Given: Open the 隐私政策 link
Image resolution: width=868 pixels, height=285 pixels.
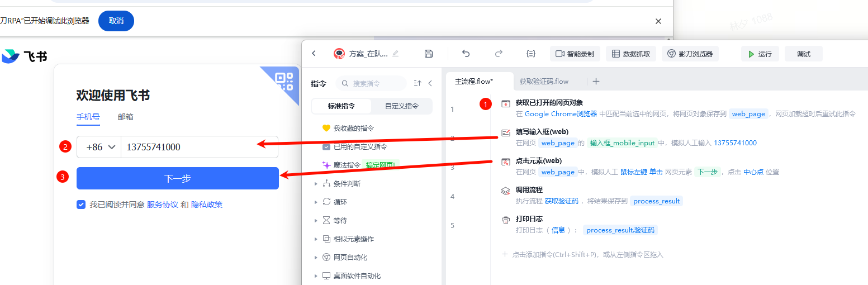Looking at the screenshot, I should click(207, 205).
